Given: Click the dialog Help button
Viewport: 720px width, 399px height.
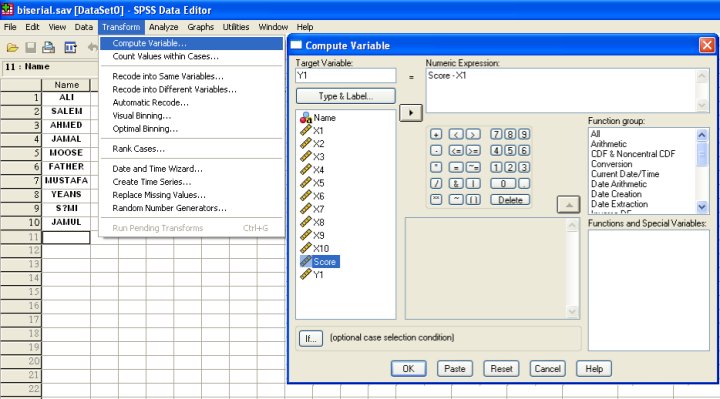Looking at the screenshot, I should coord(594,369).
